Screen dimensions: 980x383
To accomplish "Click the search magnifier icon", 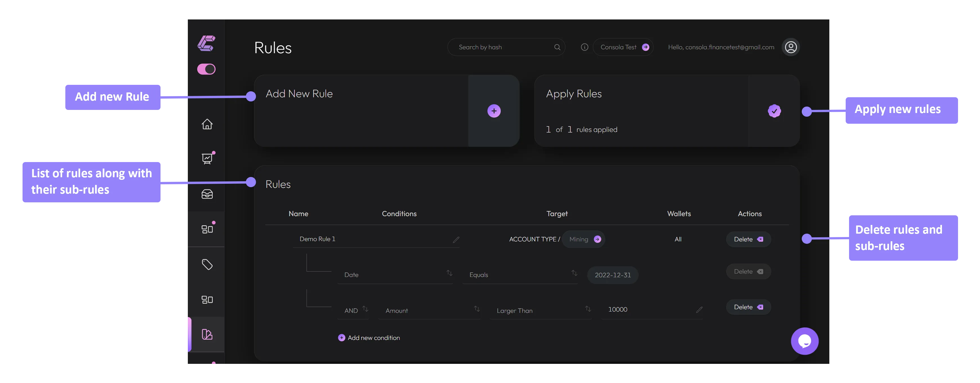I will click(x=557, y=47).
